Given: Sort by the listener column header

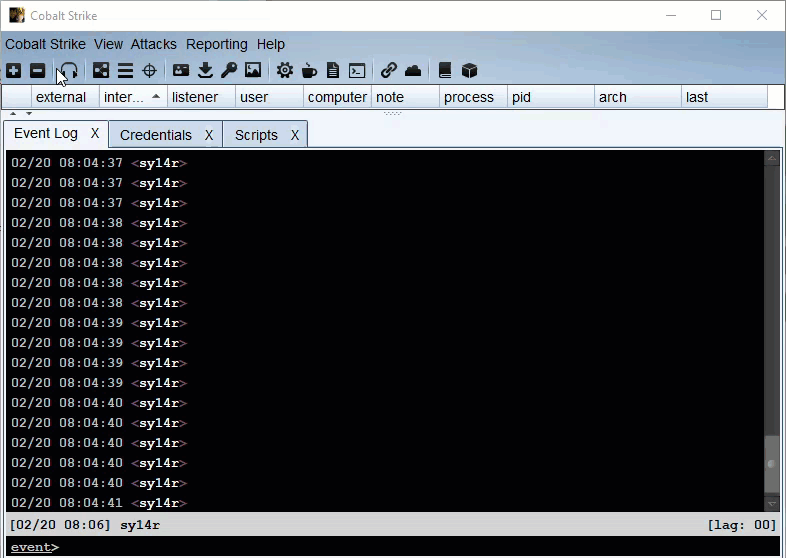Looking at the screenshot, I should click(x=202, y=97).
